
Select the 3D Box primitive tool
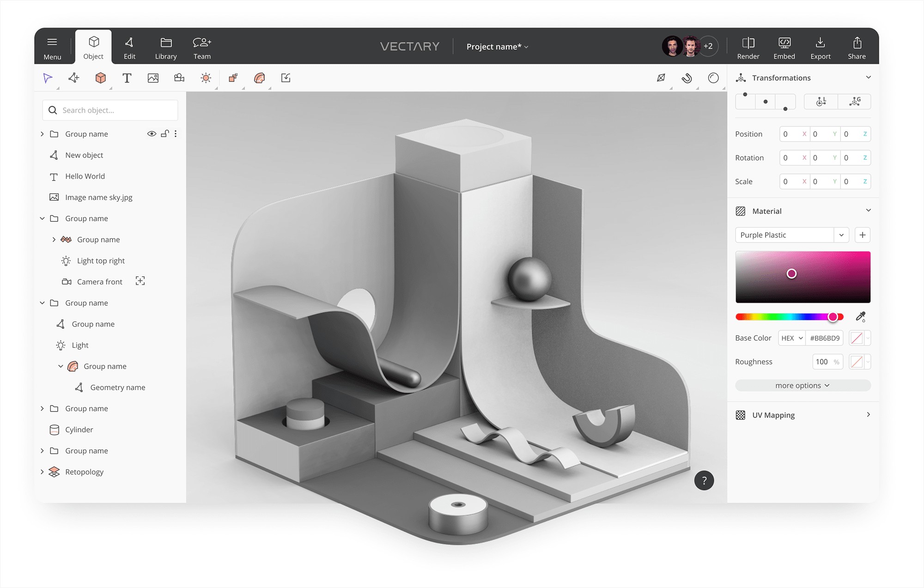coord(100,78)
